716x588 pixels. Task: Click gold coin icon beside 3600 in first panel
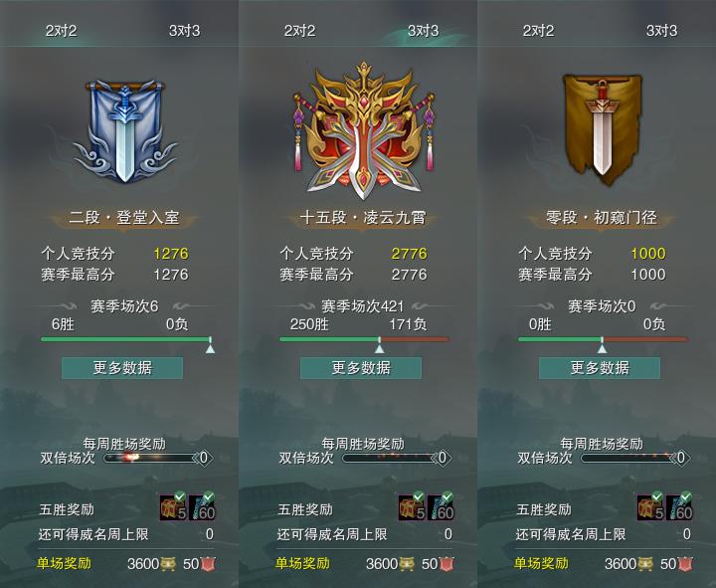click(x=168, y=564)
